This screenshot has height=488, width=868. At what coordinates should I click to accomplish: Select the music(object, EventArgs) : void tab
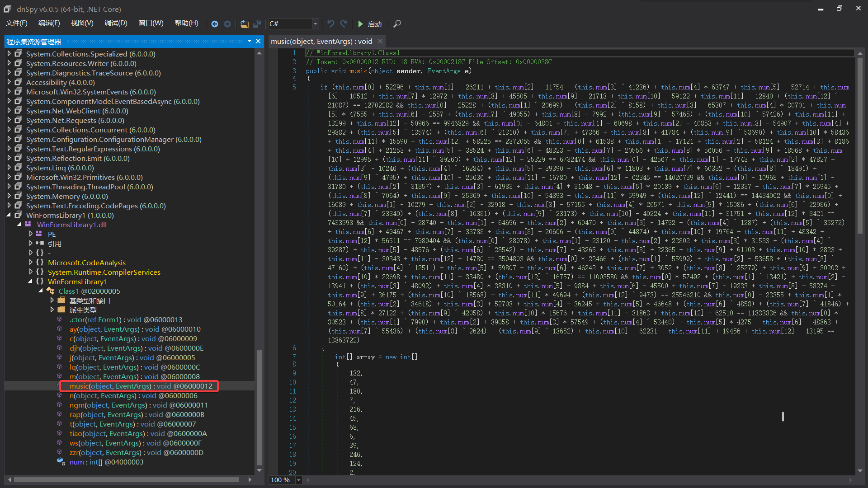point(321,42)
